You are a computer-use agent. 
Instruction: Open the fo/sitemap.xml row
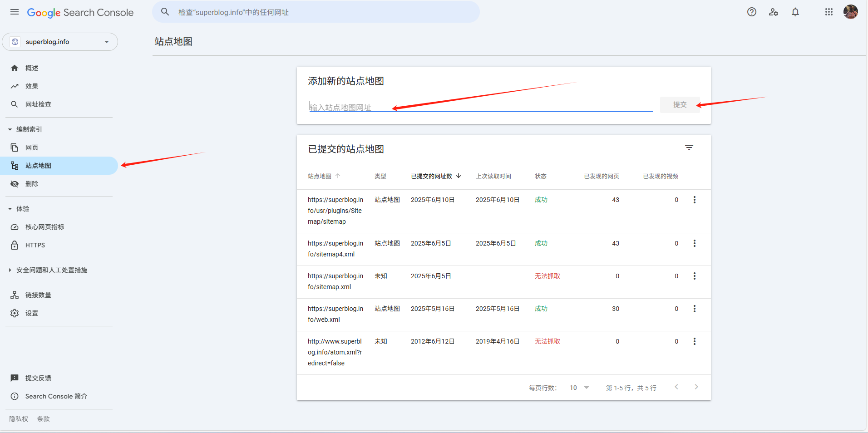click(504, 282)
